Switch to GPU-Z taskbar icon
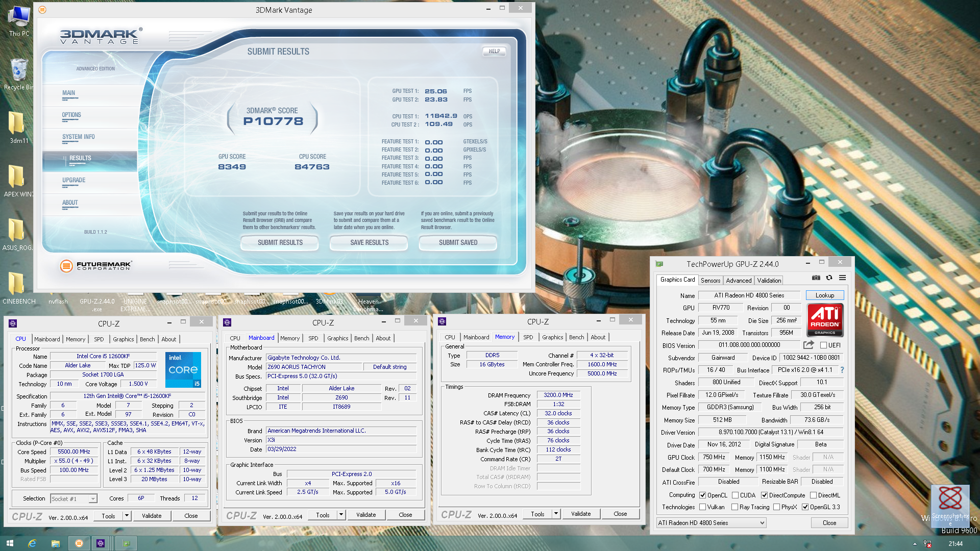Screen dimensions: 980x551 pos(126,543)
